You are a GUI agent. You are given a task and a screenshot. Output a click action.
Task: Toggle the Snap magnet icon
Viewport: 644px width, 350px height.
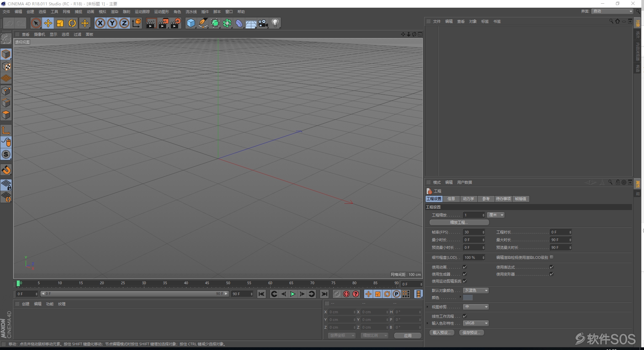(6, 170)
